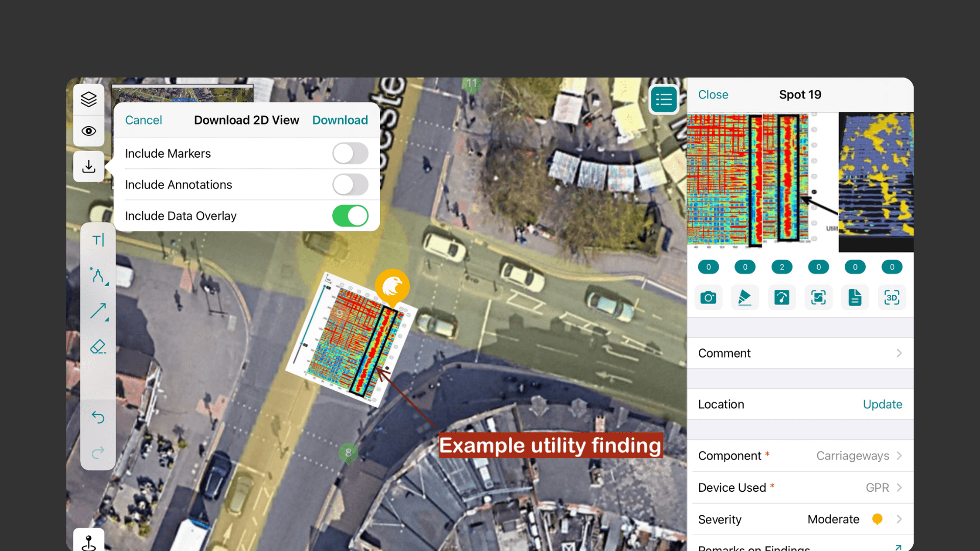Click Download in the 2D View dialog
This screenshot has width=980, height=551.
(340, 120)
